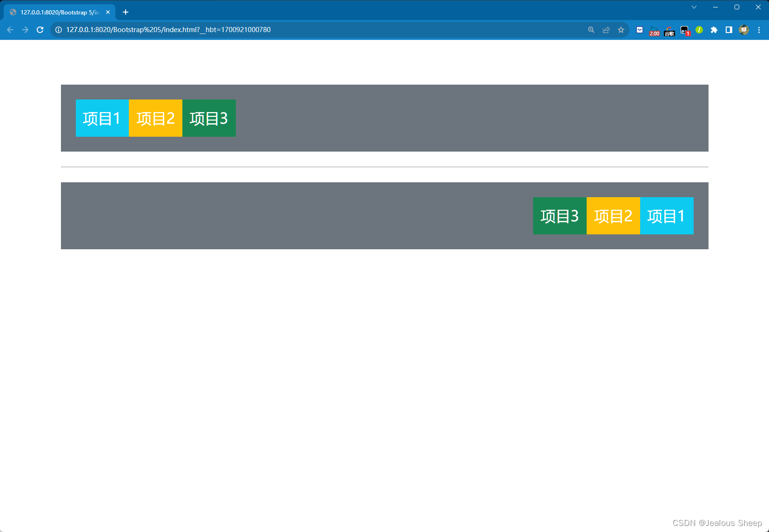Click the extension icon with red 1 badge
This screenshot has width=769, height=532.
684,30
